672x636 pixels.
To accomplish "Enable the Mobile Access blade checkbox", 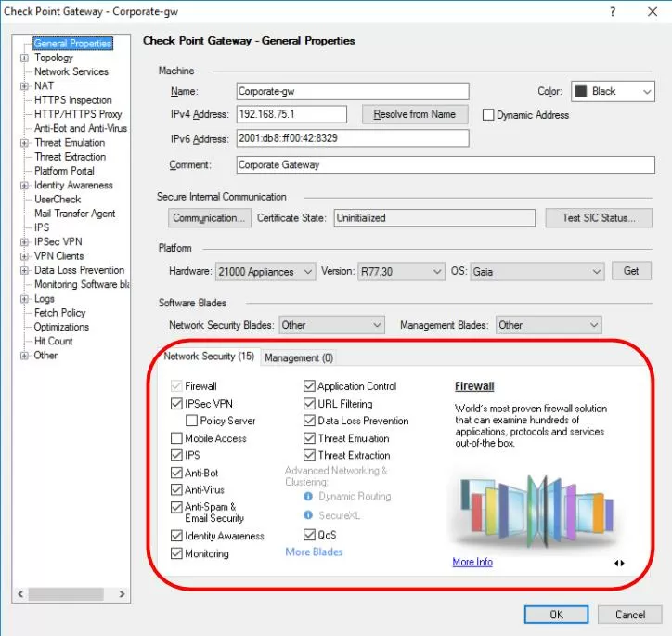I will pyautogui.click(x=177, y=438).
